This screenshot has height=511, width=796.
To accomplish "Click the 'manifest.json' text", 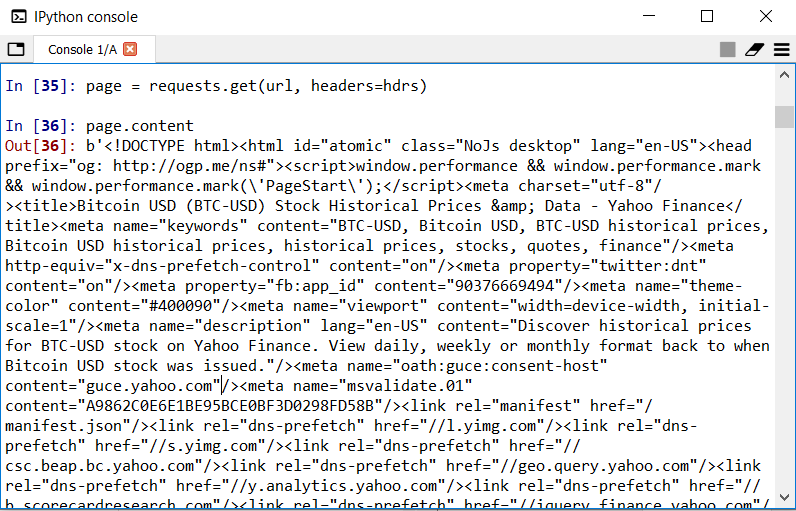I will pos(63,426).
